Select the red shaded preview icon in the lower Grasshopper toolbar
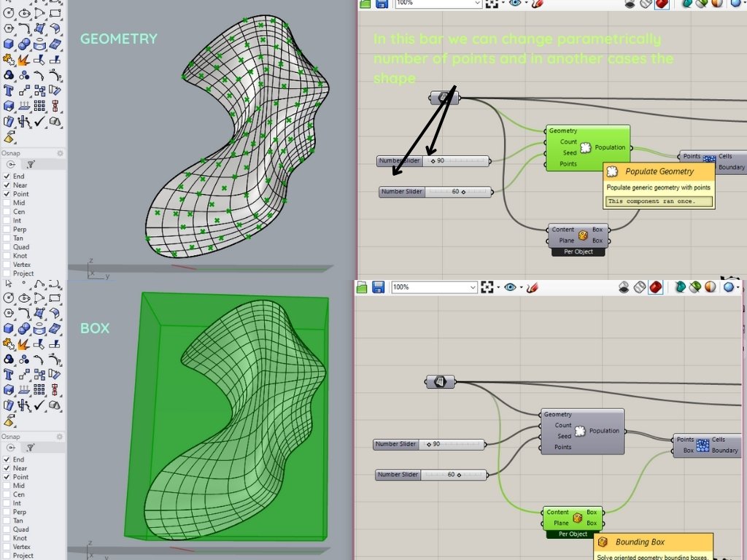This screenshot has width=747, height=560. pos(655,287)
